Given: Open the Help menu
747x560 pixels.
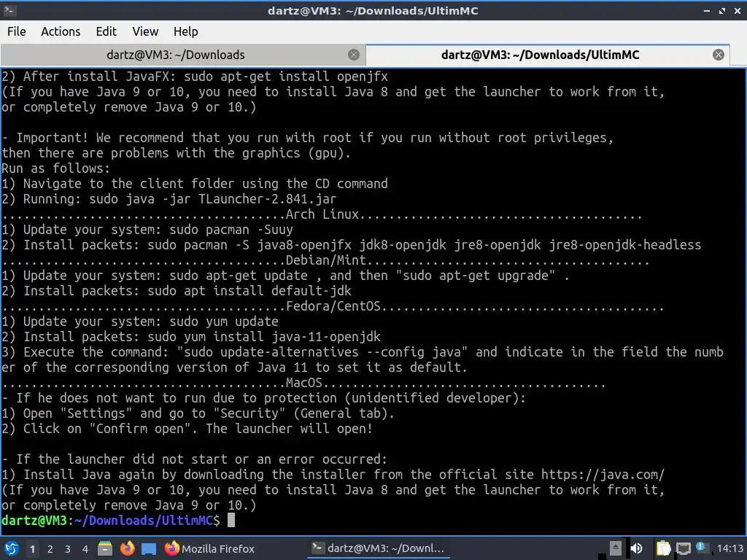Looking at the screenshot, I should click(x=185, y=31).
